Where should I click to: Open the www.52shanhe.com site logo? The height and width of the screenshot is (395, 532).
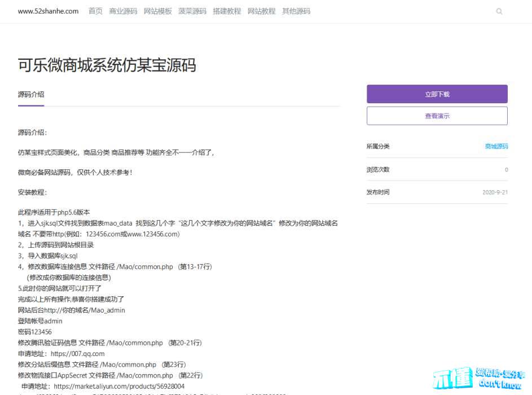click(x=48, y=11)
